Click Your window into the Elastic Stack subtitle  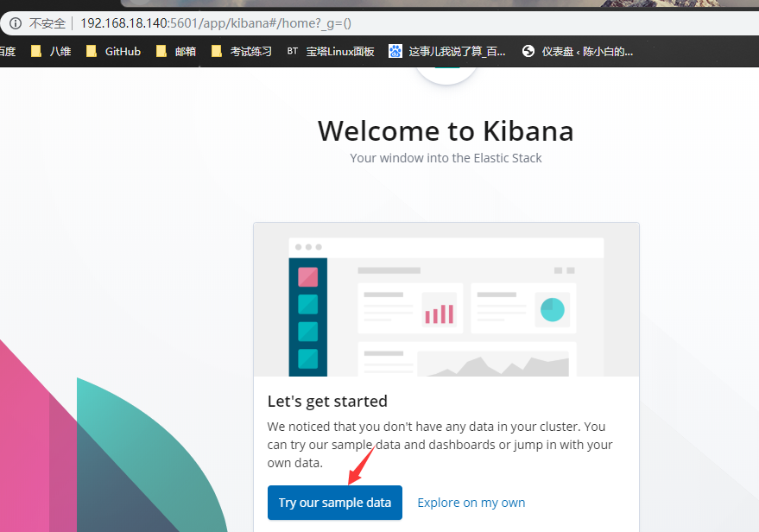tap(446, 158)
